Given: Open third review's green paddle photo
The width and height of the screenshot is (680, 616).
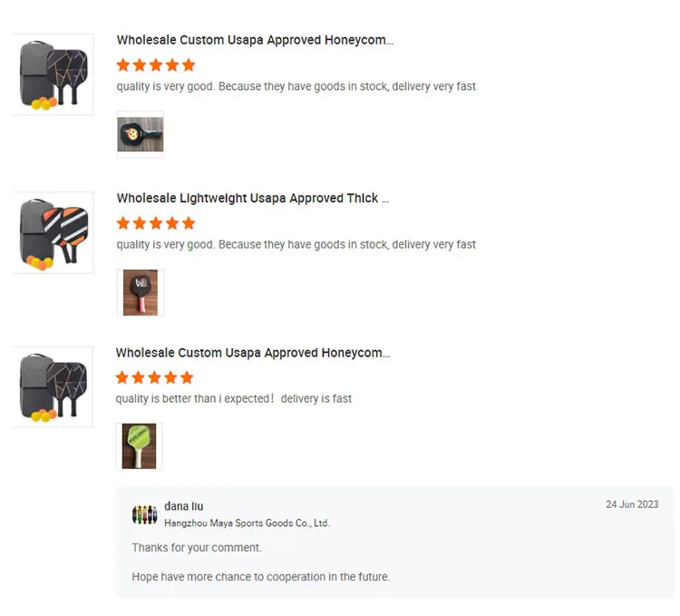Looking at the screenshot, I should pyautogui.click(x=140, y=446).
